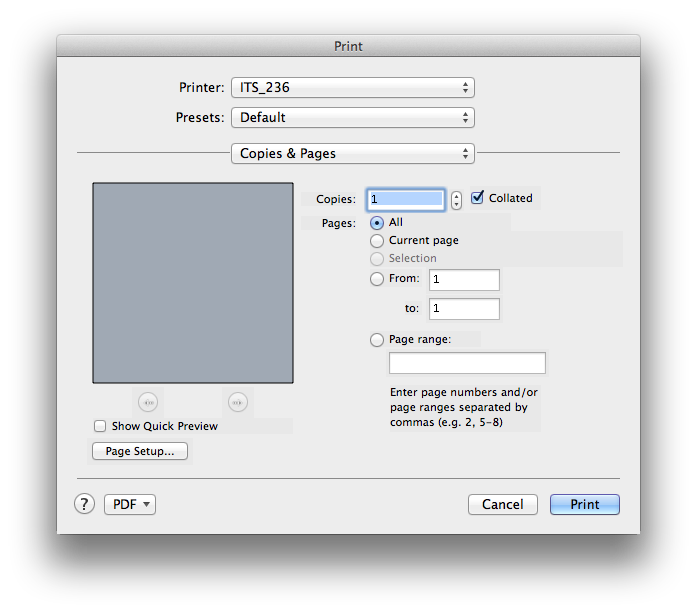This screenshot has height=613, width=697.
Task: Click the Help question mark icon
Action: [x=84, y=504]
